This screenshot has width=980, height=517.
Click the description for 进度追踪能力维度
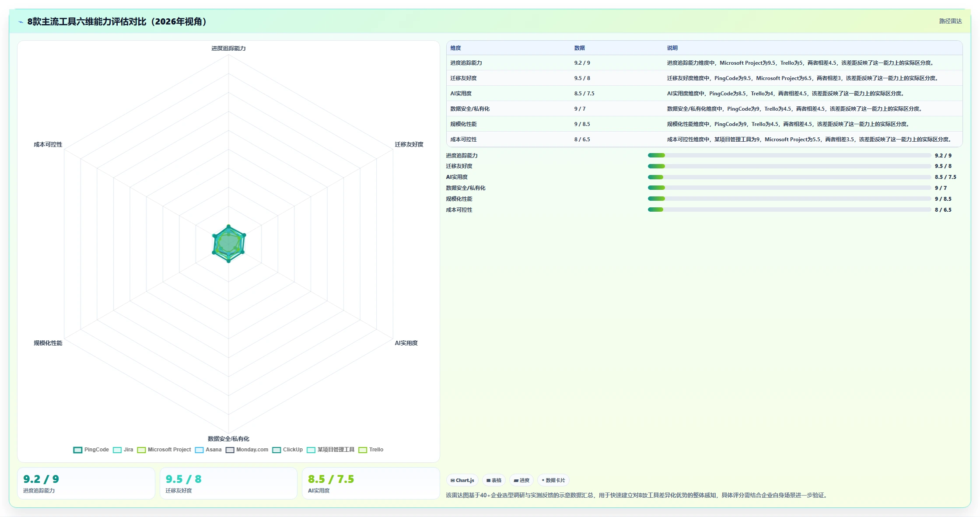801,63
